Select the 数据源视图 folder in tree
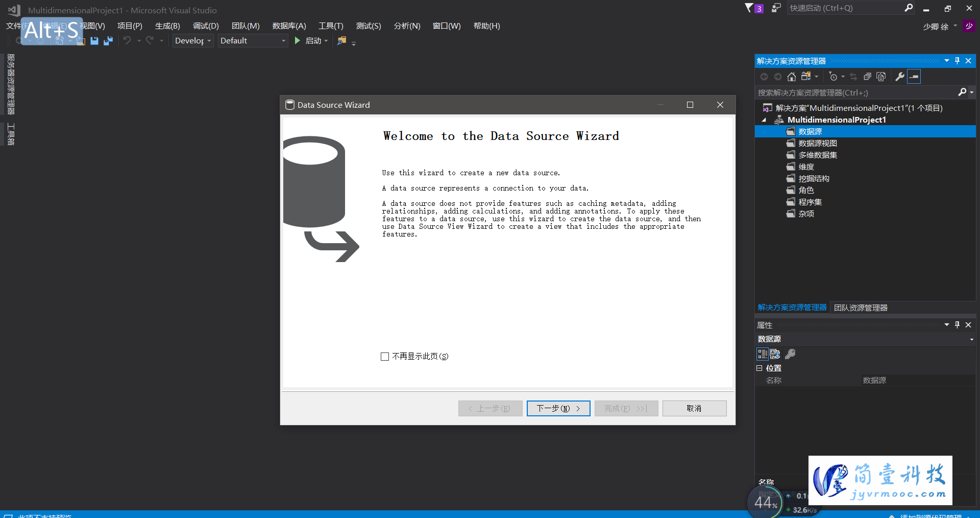 point(818,144)
